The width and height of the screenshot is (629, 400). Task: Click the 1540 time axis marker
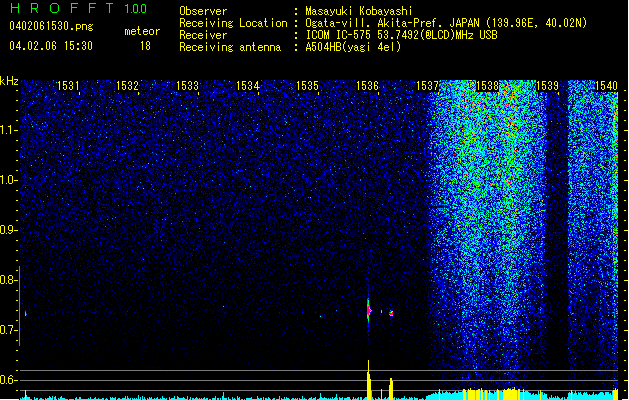(606, 86)
